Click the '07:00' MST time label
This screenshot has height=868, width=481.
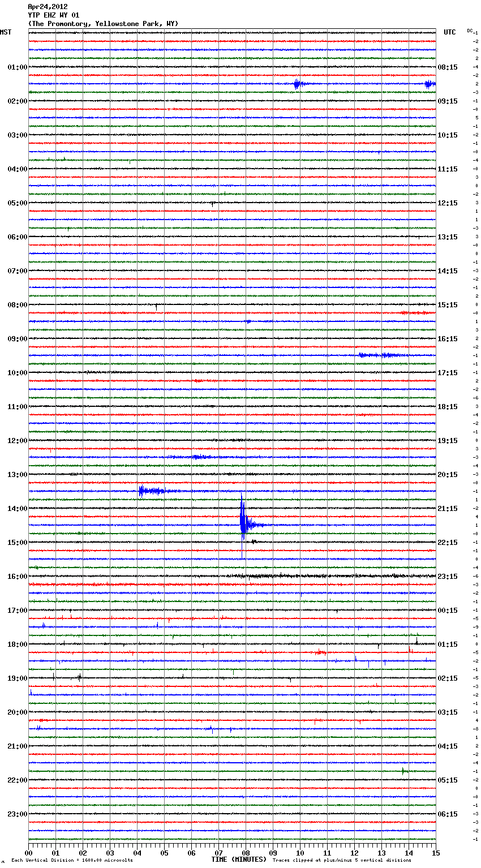tap(17, 271)
